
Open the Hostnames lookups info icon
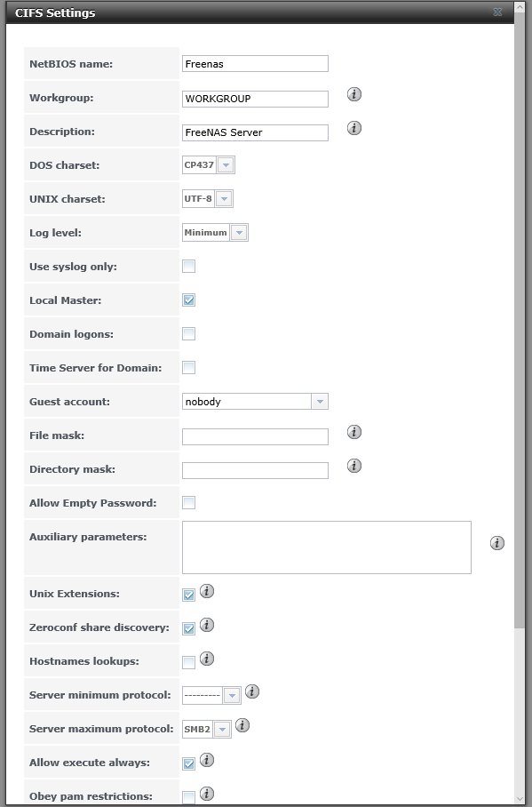[x=207, y=659]
